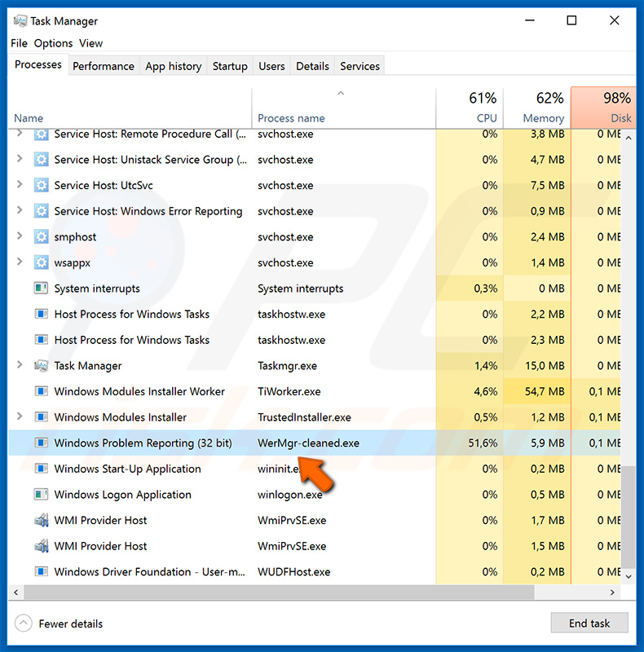
Task: Sort by the Disk column header
Action: [603, 108]
